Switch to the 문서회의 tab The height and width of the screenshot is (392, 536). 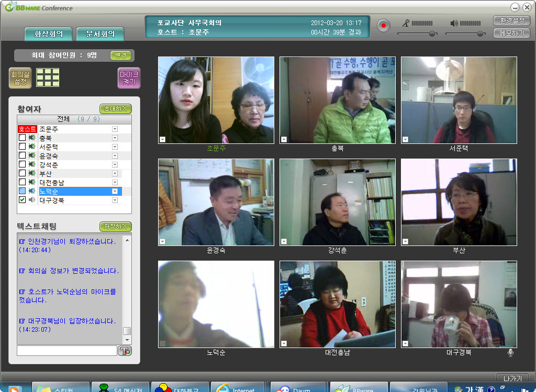100,35
